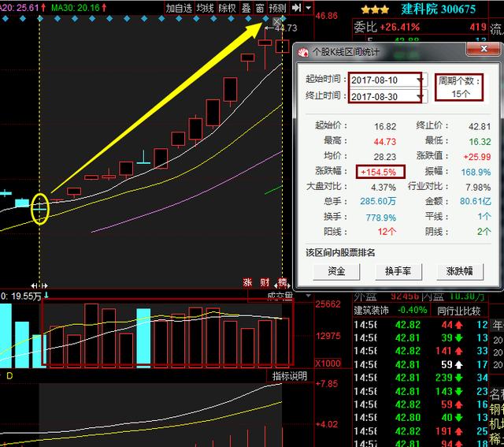Click the 建筑装饰 sector label
Screen dimensions: 504x447
372,310
